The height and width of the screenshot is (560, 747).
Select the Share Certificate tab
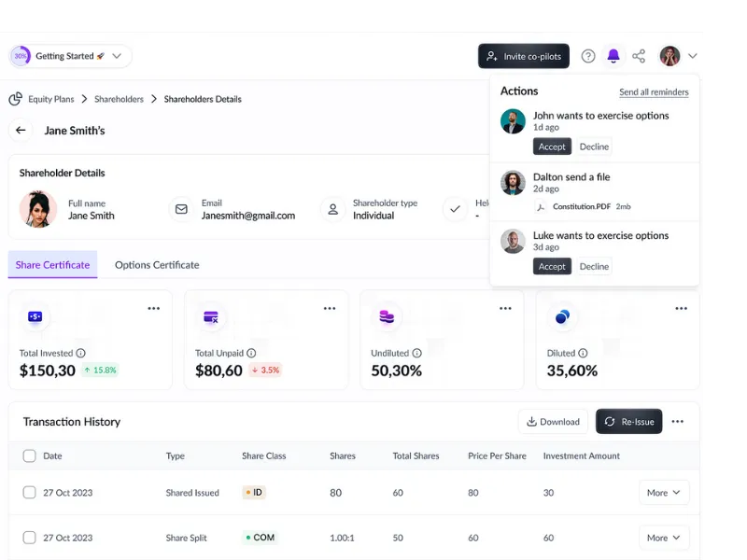pos(52,265)
